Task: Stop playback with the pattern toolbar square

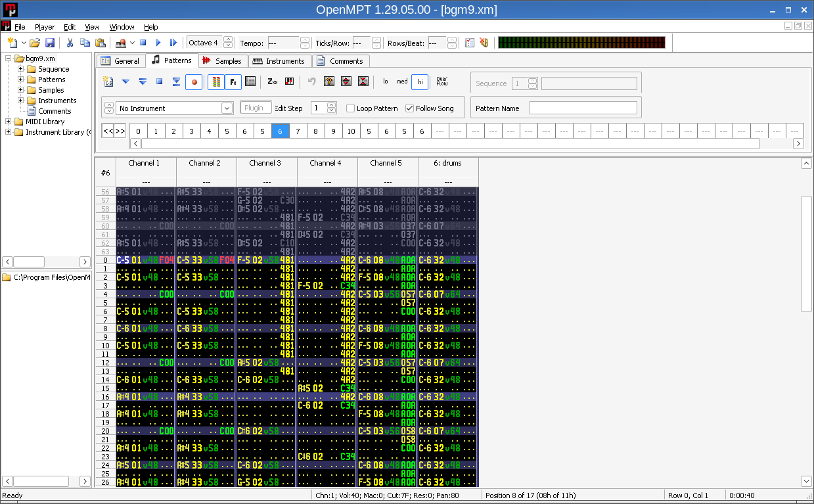Action: coord(159,81)
